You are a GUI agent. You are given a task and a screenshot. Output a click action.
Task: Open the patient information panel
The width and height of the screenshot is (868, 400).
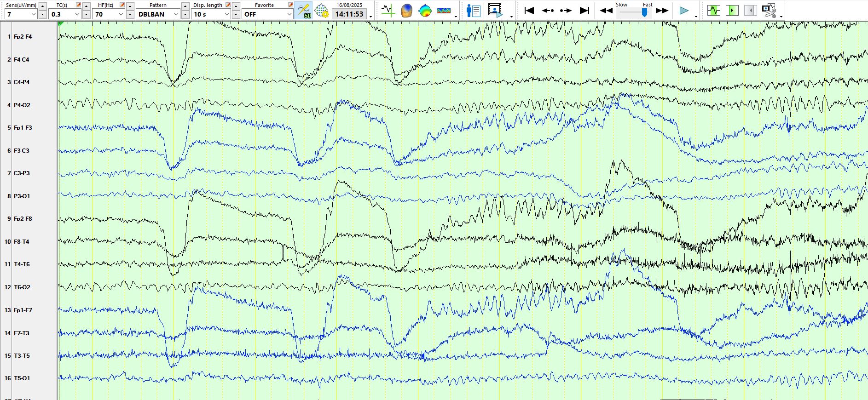coord(473,10)
